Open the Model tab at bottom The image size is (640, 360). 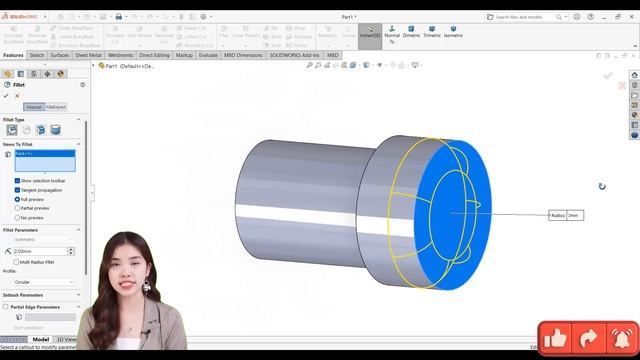[41, 339]
